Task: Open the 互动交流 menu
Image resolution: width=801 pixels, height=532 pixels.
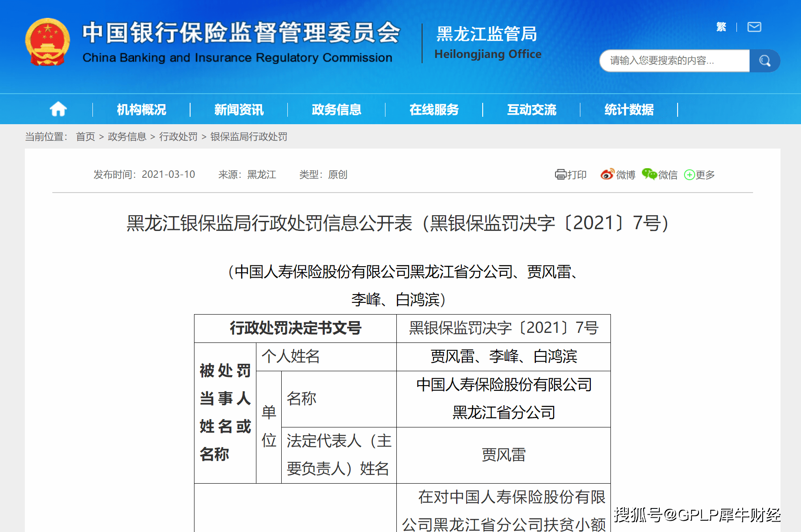Action: point(532,110)
